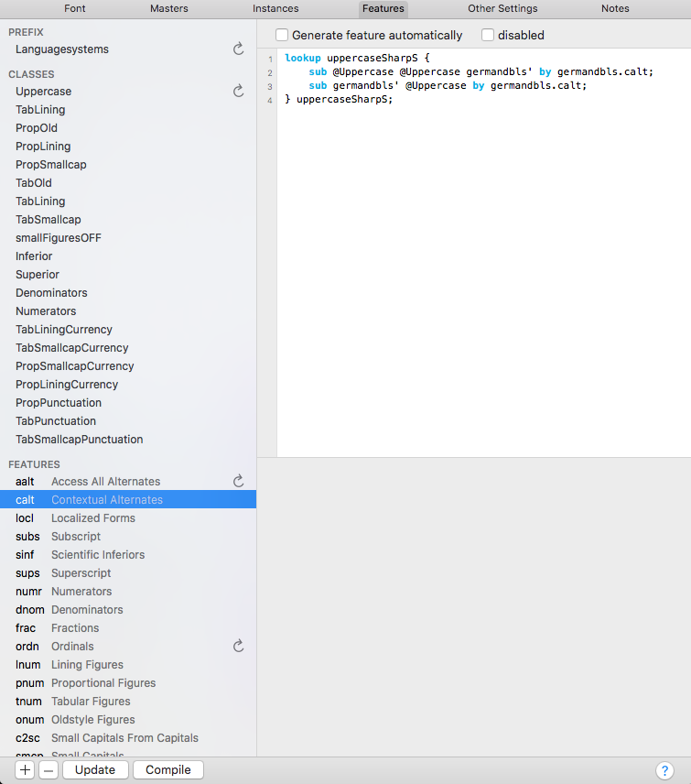Image resolution: width=691 pixels, height=784 pixels.
Task: Click refresh icon next to aalt feature
Action: pyautogui.click(x=238, y=482)
